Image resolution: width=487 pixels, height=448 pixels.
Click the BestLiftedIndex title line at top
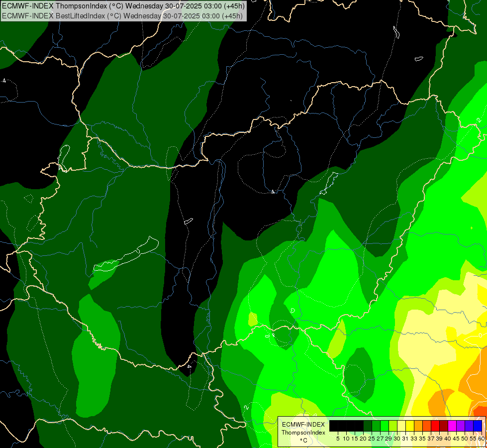pyautogui.click(x=122, y=15)
